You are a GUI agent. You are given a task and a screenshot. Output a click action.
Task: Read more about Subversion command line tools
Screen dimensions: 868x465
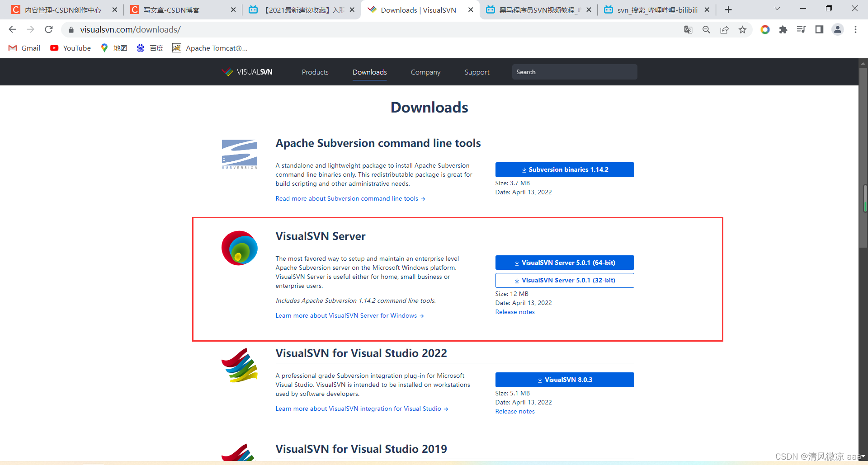point(350,198)
